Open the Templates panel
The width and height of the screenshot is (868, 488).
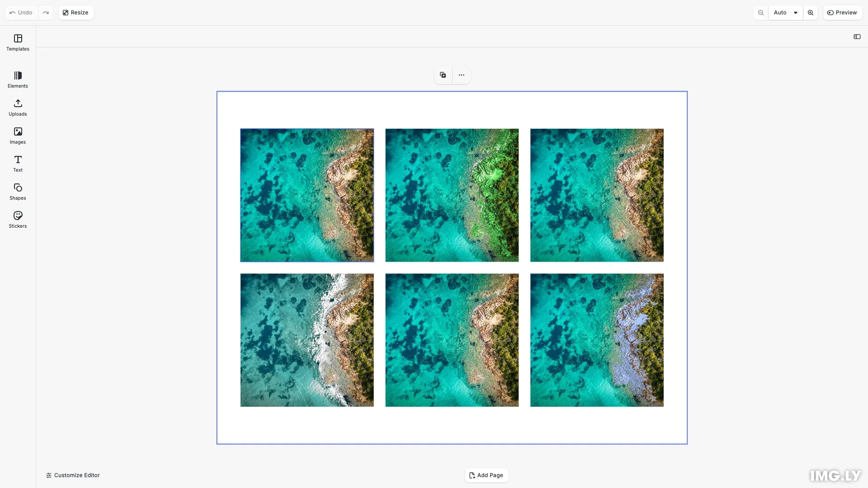coord(18,42)
